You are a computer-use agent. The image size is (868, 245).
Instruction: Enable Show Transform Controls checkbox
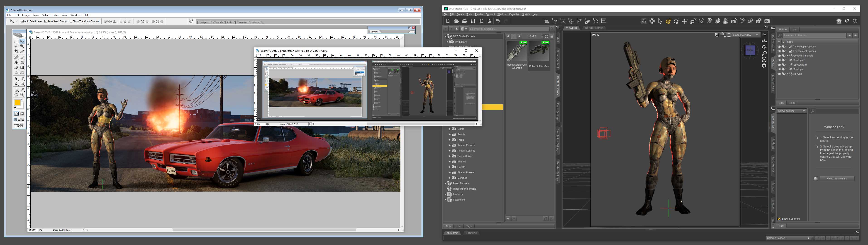(x=71, y=21)
